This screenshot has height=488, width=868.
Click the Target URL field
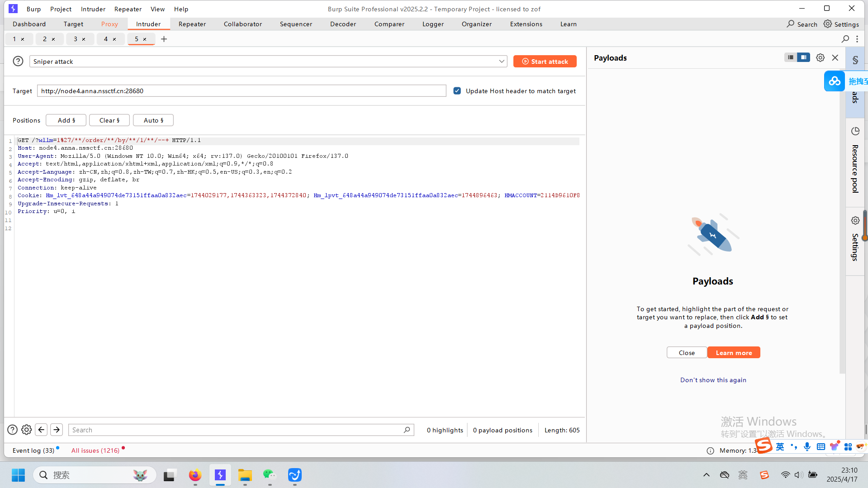click(x=242, y=91)
